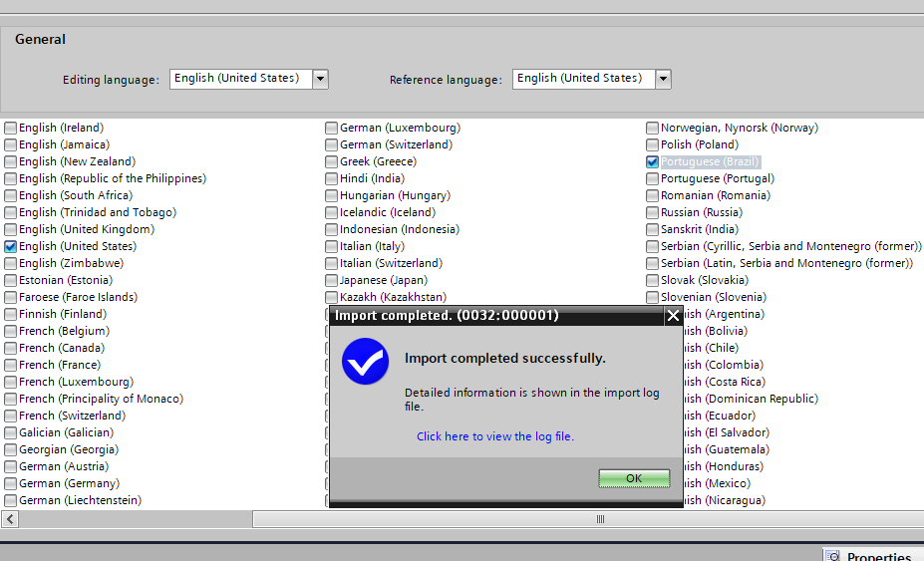Click the Properties tab icon
This screenshot has height=561, width=924.
(832, 556)
